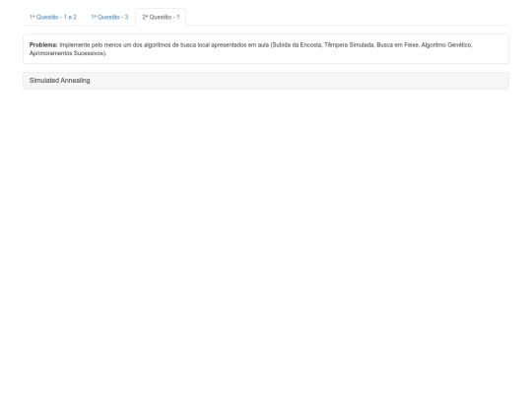
Task: Click the 'Aprimoramentos Sucessivos' text
Action: tap(67, 53)
